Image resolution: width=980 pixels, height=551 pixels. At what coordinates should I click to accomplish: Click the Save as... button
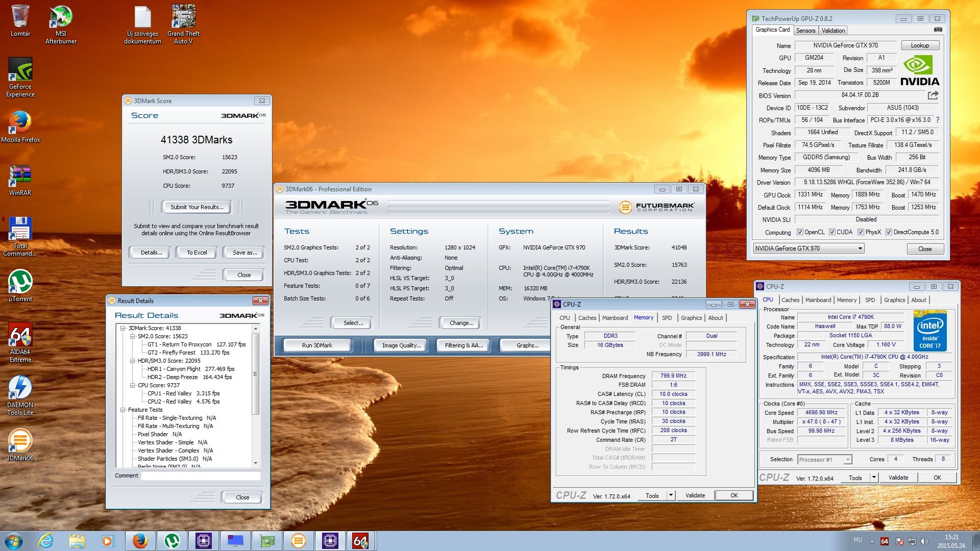click(x=244, y=253)
